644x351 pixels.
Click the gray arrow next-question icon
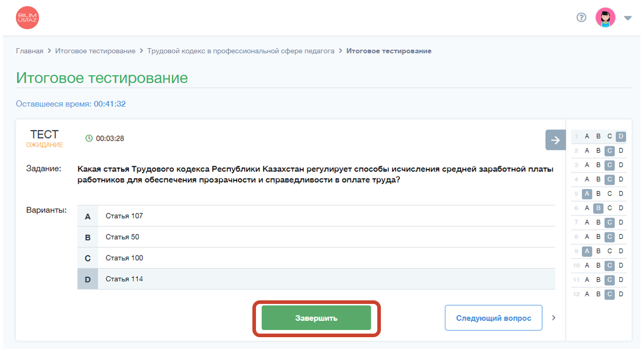coord(555,140)
